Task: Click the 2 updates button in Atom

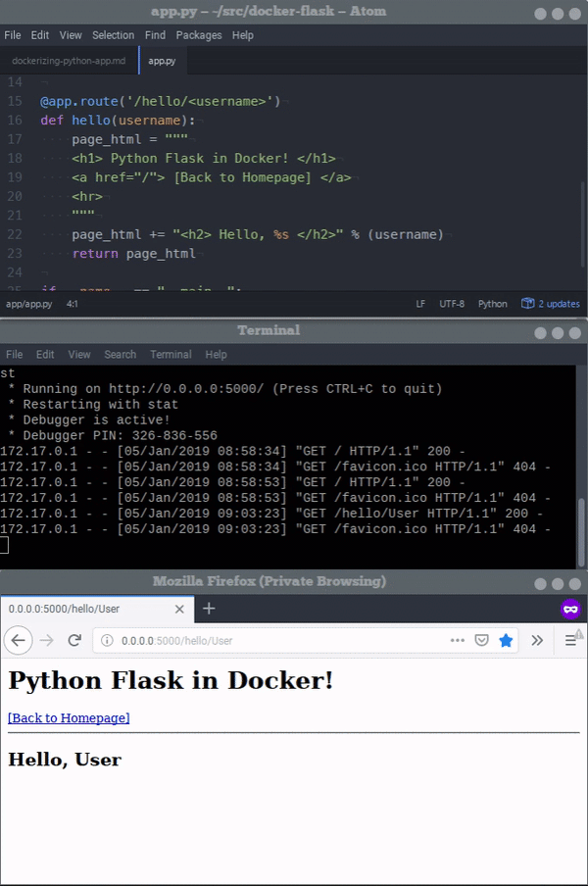Action: 551,304
